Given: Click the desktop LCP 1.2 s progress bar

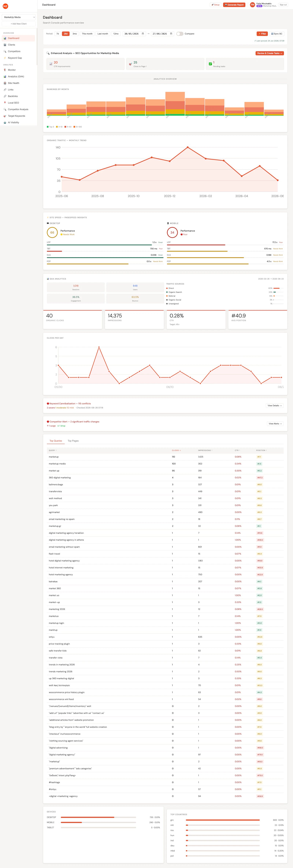Looking at the screenshot, I should [105, 245].
